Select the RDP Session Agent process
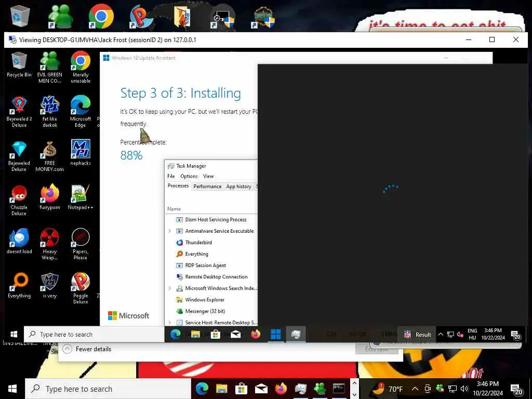The image size is (532, 399). (x=211, y=265)
